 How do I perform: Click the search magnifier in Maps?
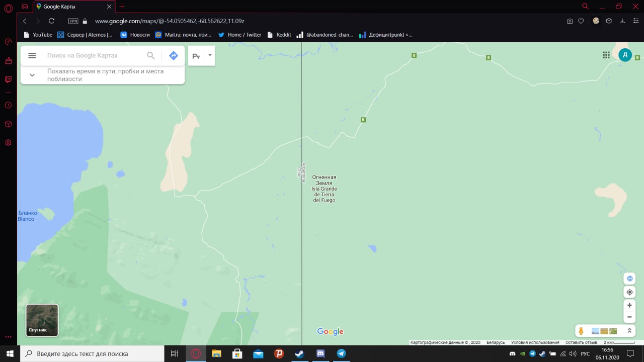[x=151, y=55]
